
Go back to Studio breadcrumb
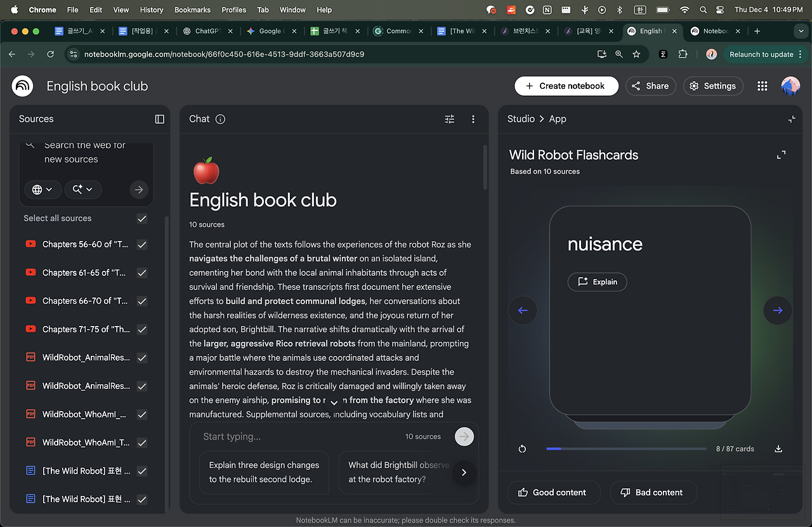[x=521, y=119]
